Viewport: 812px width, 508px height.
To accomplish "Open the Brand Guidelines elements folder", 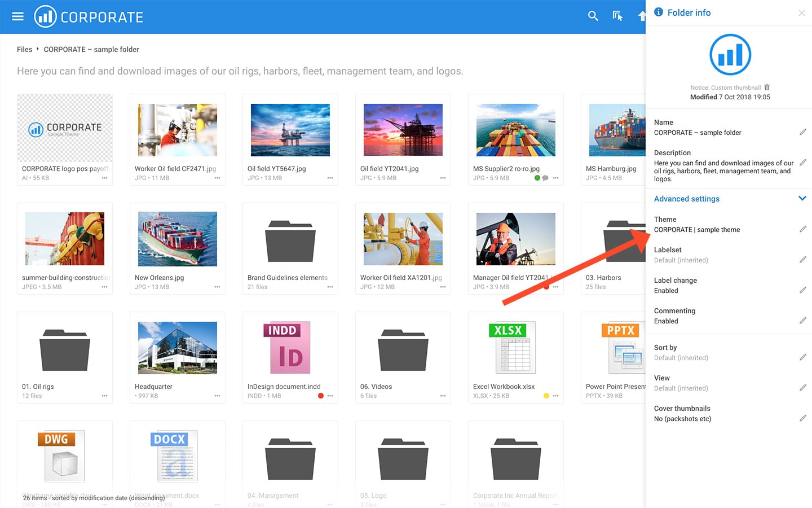I will [290, 243].
